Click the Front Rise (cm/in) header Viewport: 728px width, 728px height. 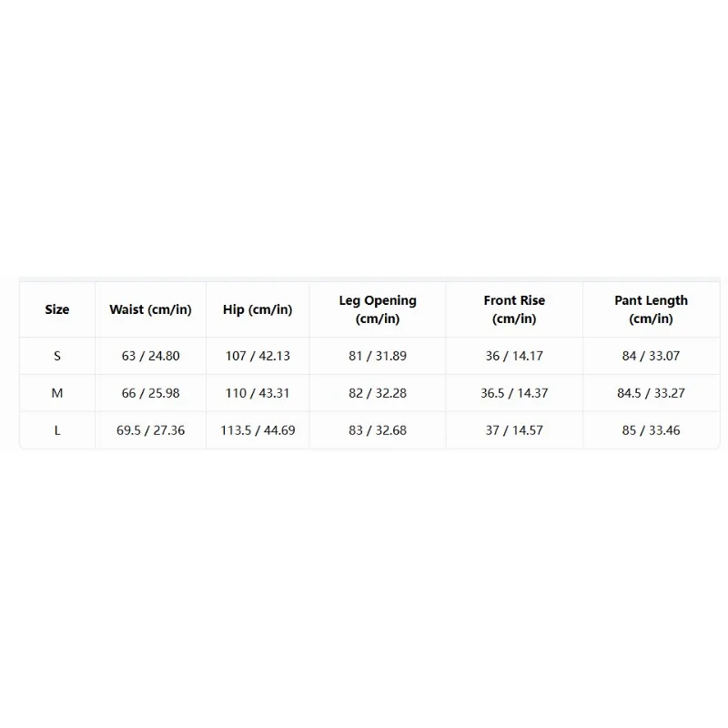514,309
